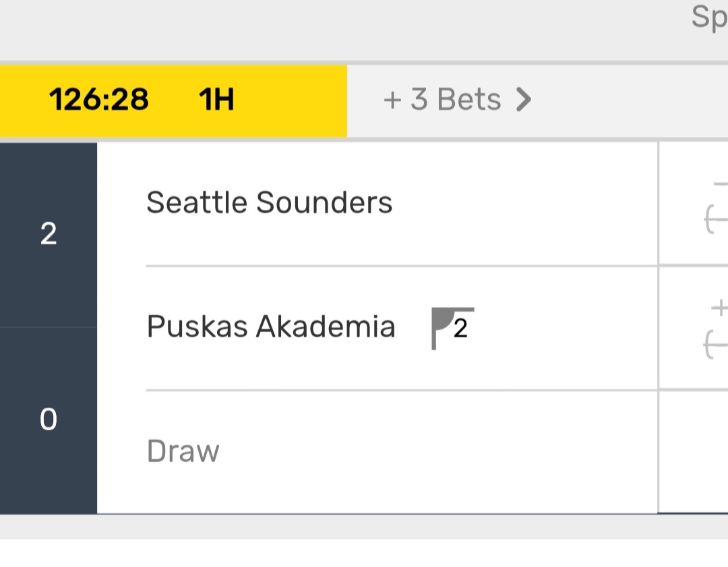
Task: Click the corner count number beside the flag
Action: pos(460,329)
